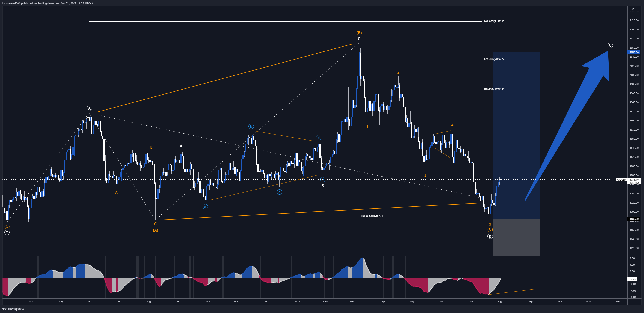Click the orange wave number 5
The height and width of the screenshot is (313, 644).
pyautogui.click(x=490, y=224)
